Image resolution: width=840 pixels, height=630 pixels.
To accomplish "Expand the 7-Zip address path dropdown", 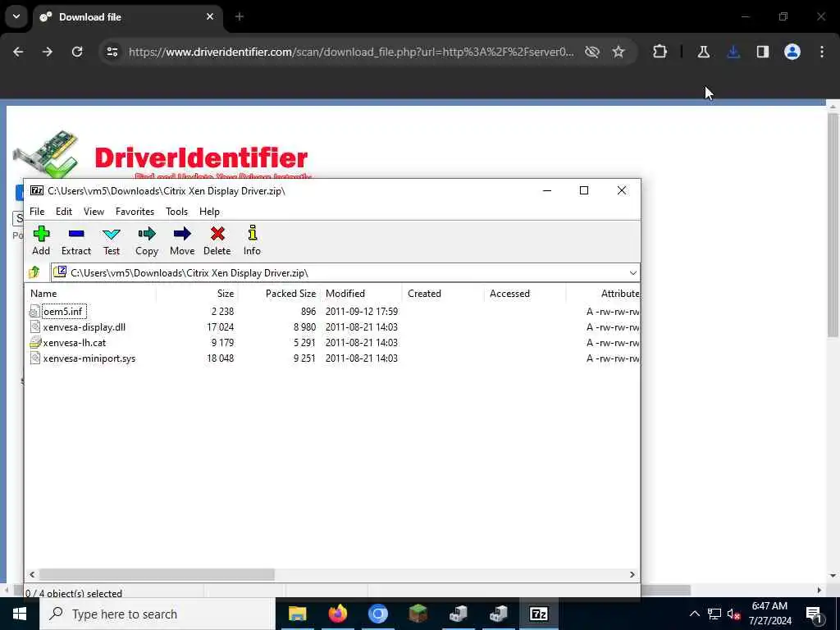I will tap(632, 272).
